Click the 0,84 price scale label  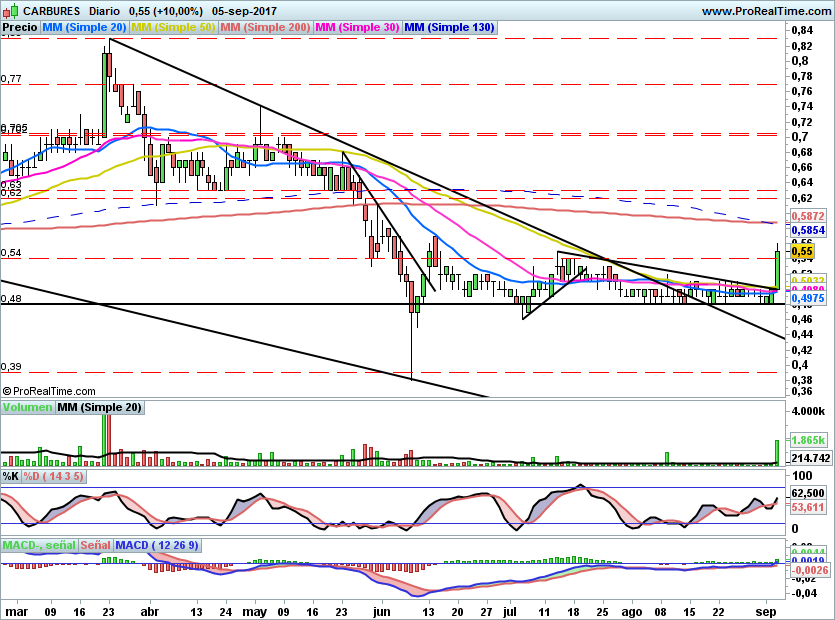click(x=803, y=30)
